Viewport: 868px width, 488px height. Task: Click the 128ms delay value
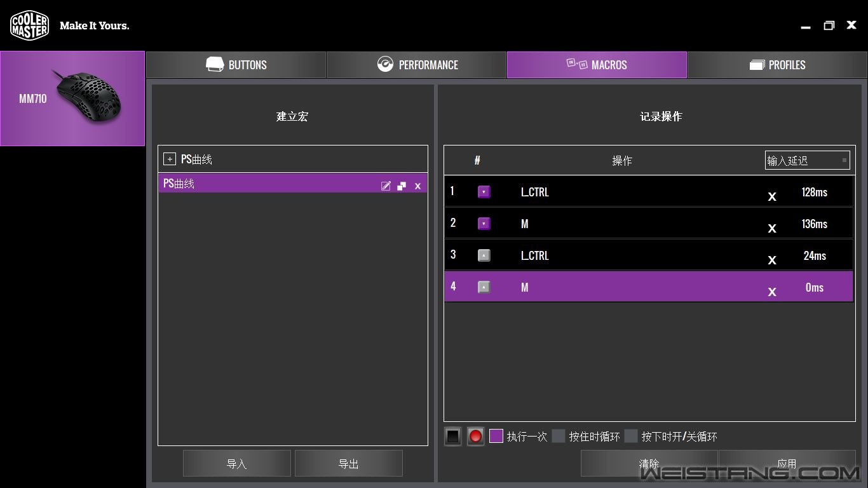click(x=815, y=192)
